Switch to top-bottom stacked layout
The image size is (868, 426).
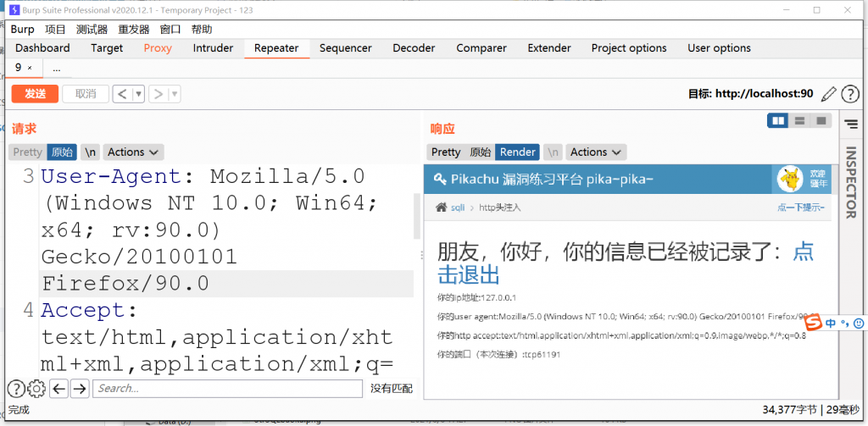pyautogui.click(x=799, y=122)
